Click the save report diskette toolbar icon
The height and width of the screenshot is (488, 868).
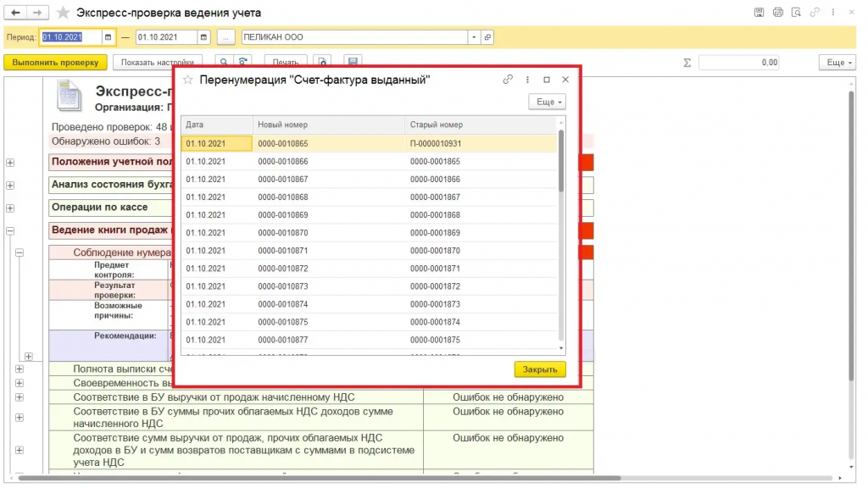point(353,62)
